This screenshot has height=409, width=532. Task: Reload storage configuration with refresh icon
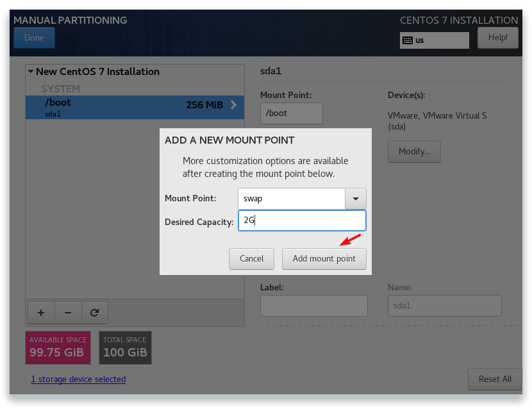coord(95,313)
